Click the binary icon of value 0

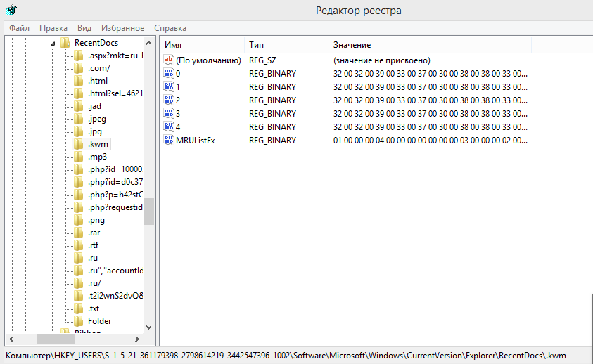169,73
